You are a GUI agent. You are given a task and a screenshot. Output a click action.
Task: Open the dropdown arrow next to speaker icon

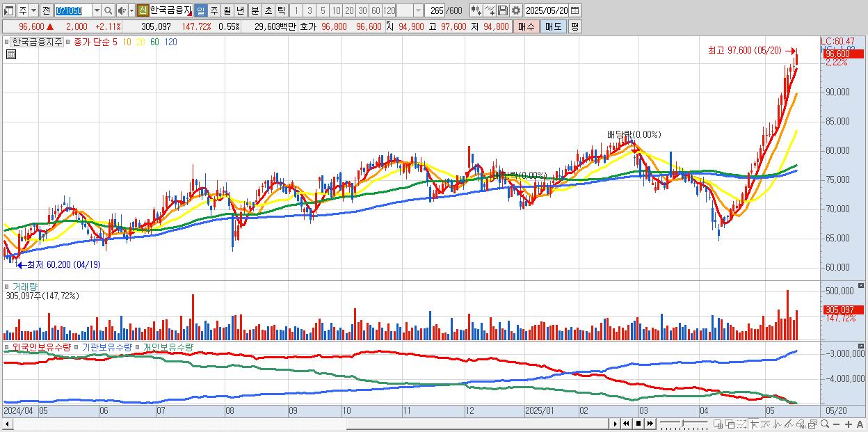(132, 10)
